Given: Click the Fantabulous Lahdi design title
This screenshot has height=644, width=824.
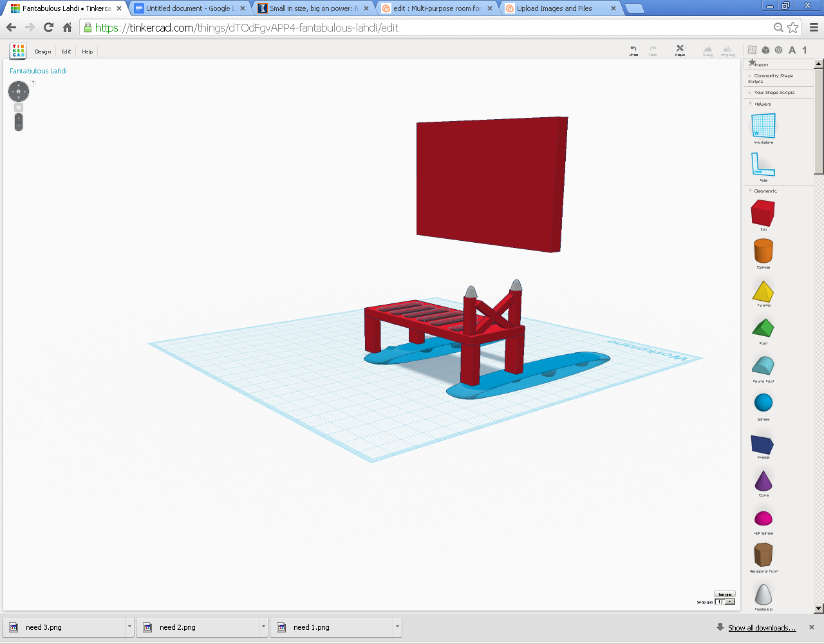Looking at the screenshot, I should tap(38, 71).
